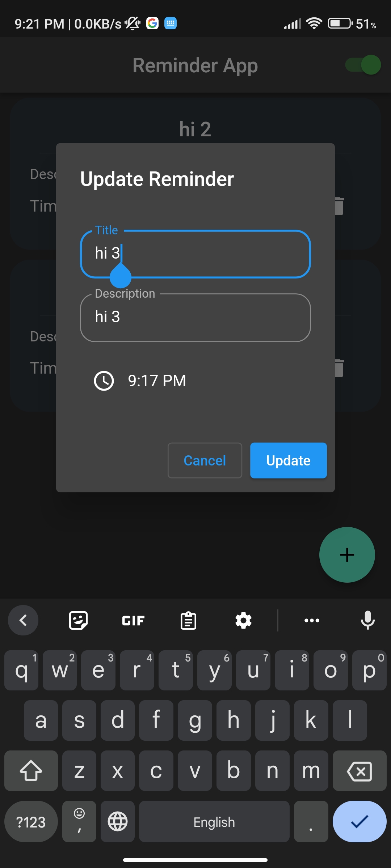This screenshot has width=391, height=868.
Task: Open the clipboard from the keyboard toolbar
Action: coord(188,620)
